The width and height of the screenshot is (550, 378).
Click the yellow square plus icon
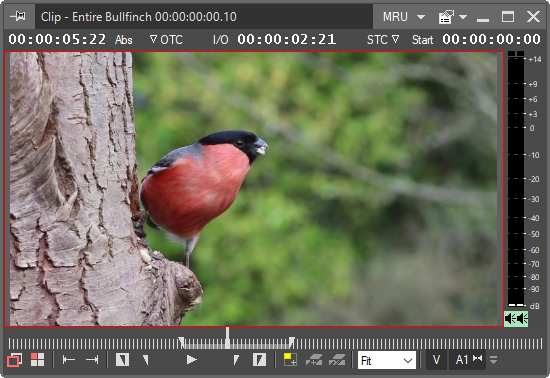[290, 360]
